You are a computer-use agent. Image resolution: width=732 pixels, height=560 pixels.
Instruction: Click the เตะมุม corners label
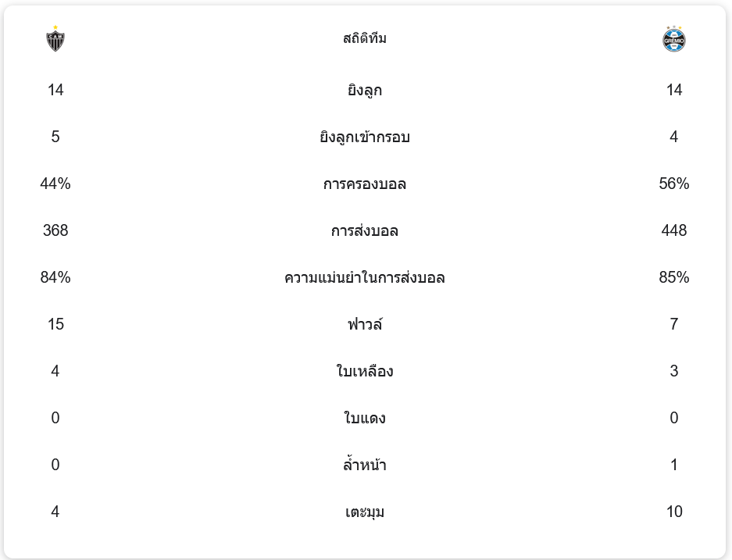pos(365,512)
